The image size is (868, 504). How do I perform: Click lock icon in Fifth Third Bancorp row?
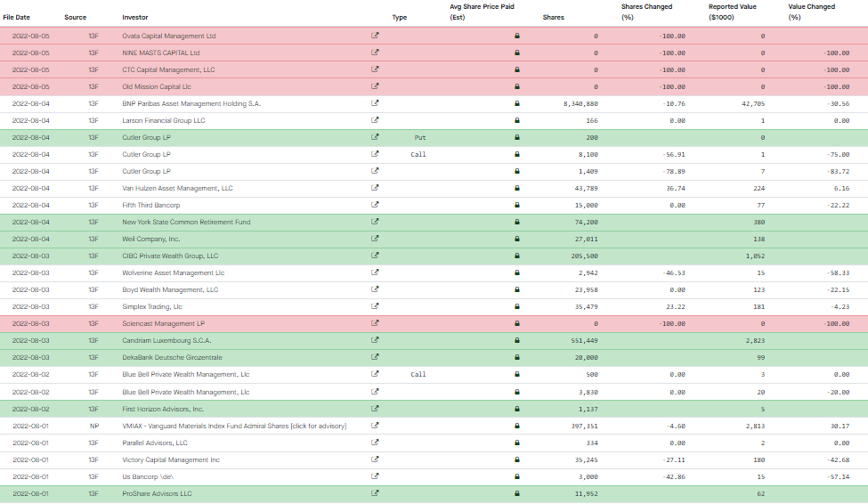click(x=517, y=205)
